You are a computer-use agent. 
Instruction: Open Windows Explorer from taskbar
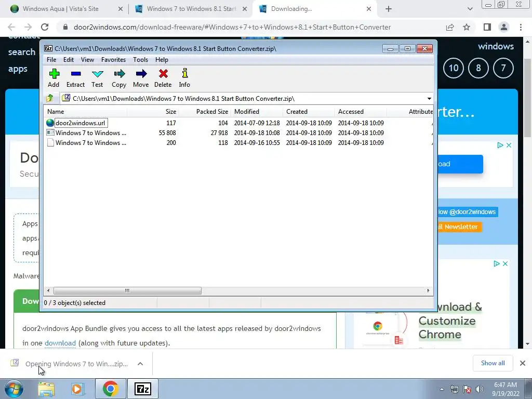point(46,389)
